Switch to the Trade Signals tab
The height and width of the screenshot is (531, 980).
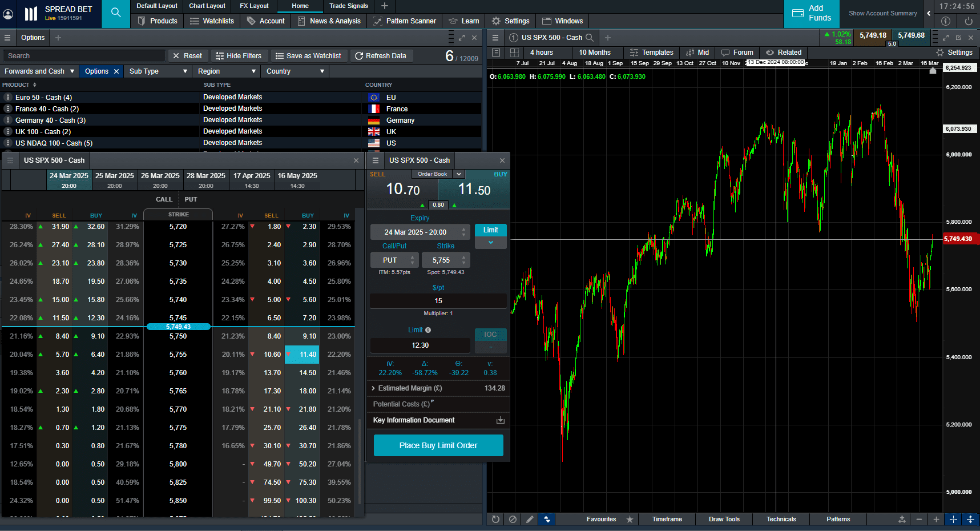pos(348,6)
